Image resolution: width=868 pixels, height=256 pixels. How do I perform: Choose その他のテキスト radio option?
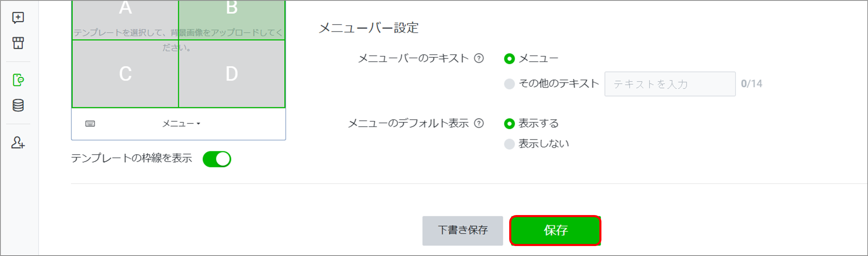[509, 84]
